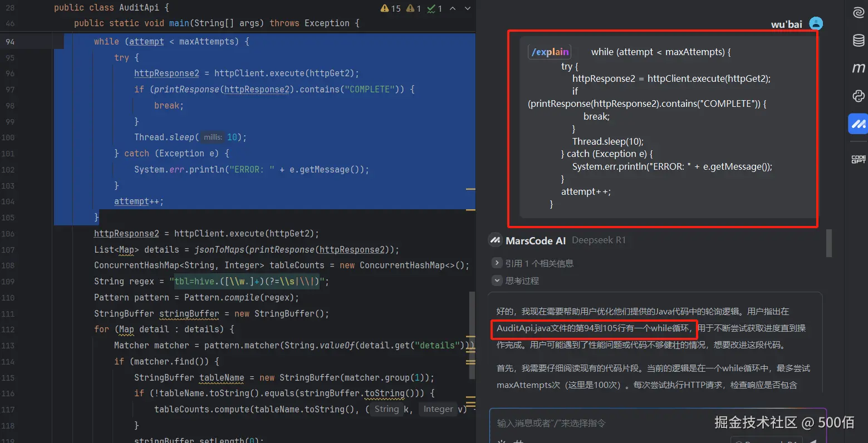
Task: Open the Python console tool window
Action: (x=859, y=96)
